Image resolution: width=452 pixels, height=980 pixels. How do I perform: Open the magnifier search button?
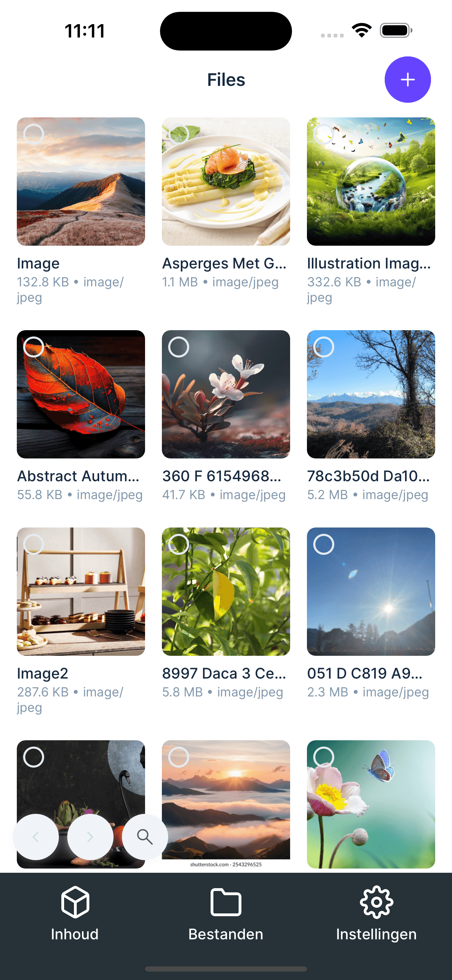(145, 837)
